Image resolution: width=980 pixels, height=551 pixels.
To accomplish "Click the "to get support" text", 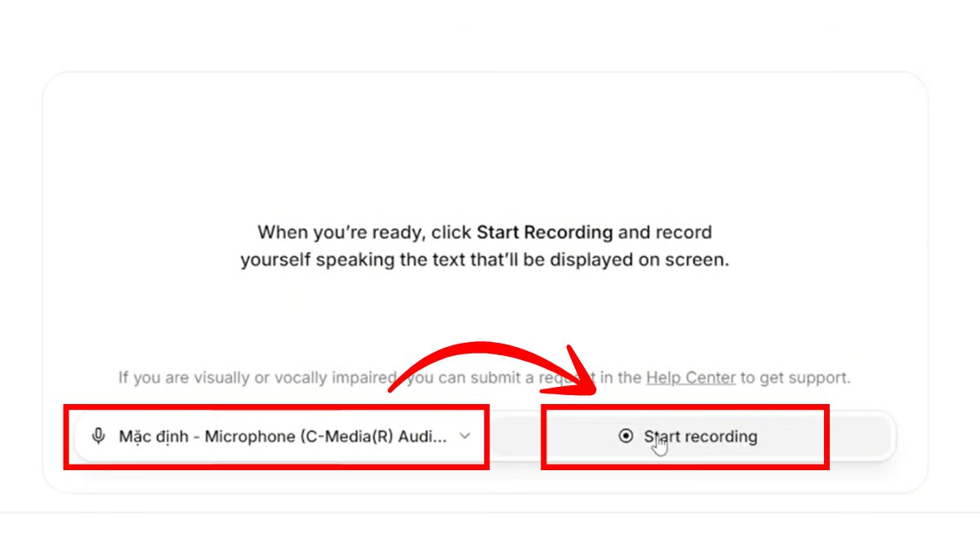I will 795,377.
